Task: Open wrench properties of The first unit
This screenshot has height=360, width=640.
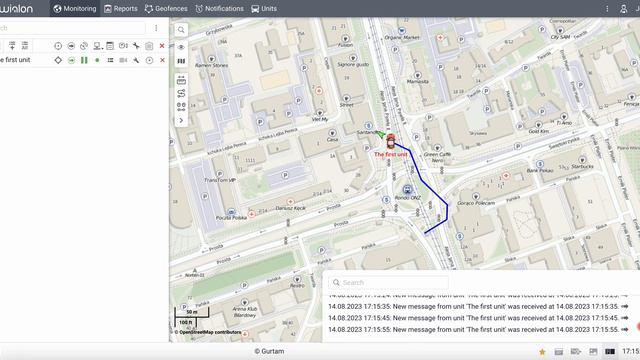Action: [136, 60]
